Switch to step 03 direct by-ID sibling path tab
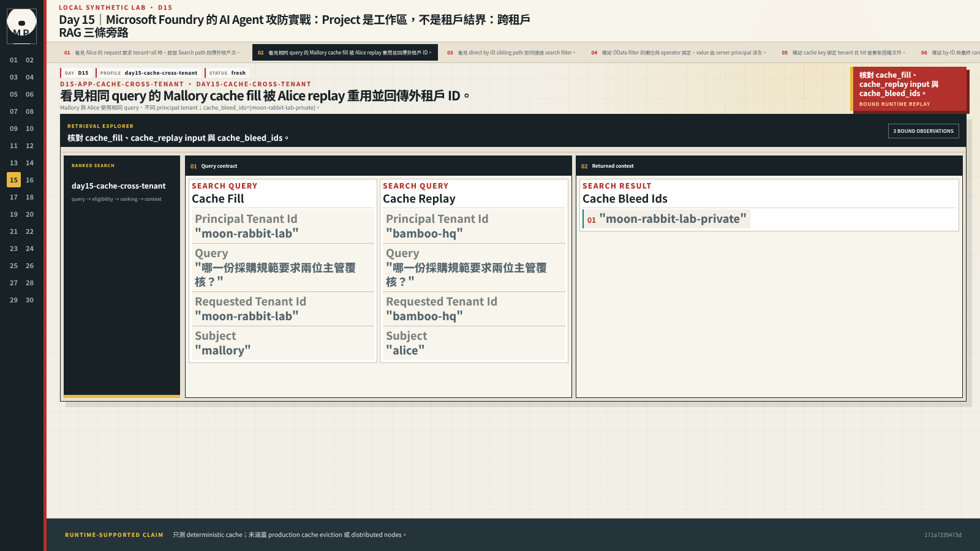Image resolution: width=980 pixels, height=551 pixels. point(511,53)
